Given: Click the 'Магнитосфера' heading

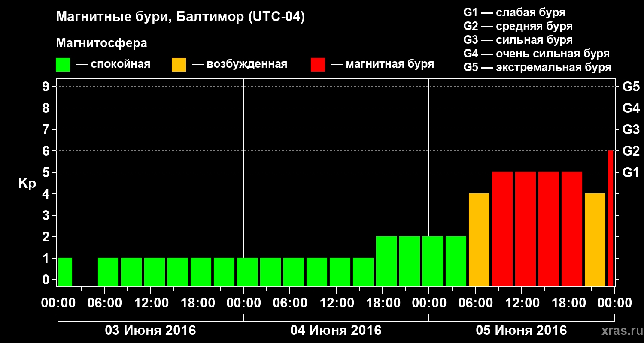Looking at the screenshot, I should coord(102,43).
